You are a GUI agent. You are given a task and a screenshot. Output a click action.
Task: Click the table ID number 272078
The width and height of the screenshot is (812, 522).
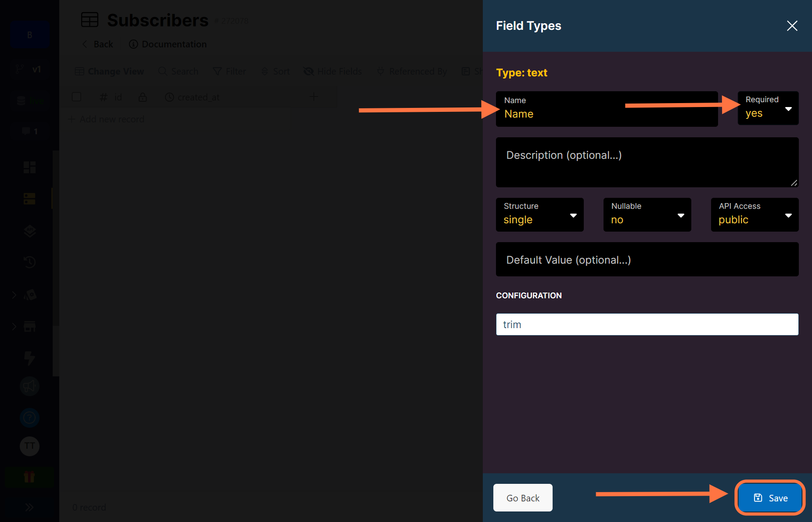(231, 21)
